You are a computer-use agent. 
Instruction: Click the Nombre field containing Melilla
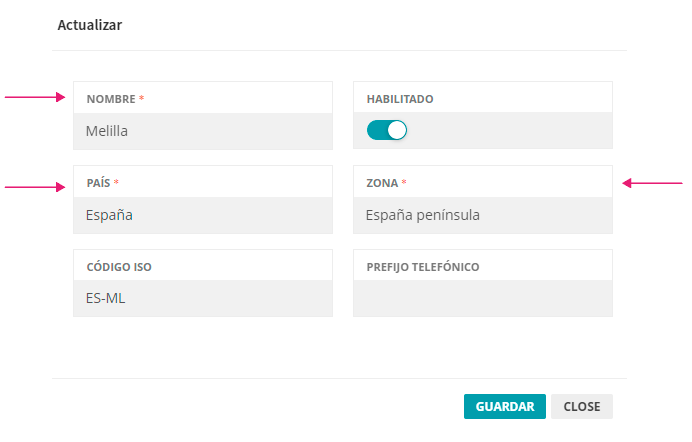(x=202, y=130)
